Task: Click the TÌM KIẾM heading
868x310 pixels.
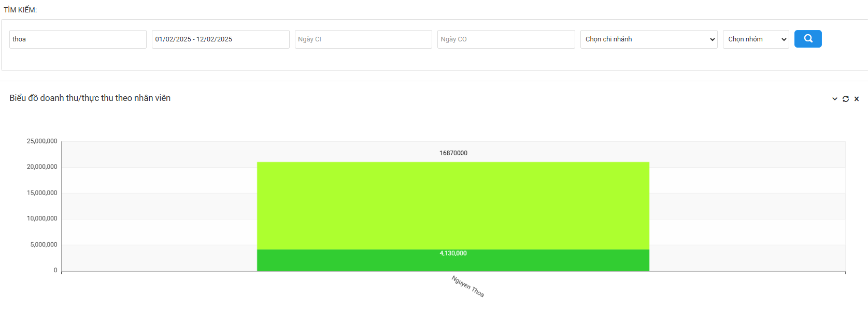Action: tap(20, 10)
